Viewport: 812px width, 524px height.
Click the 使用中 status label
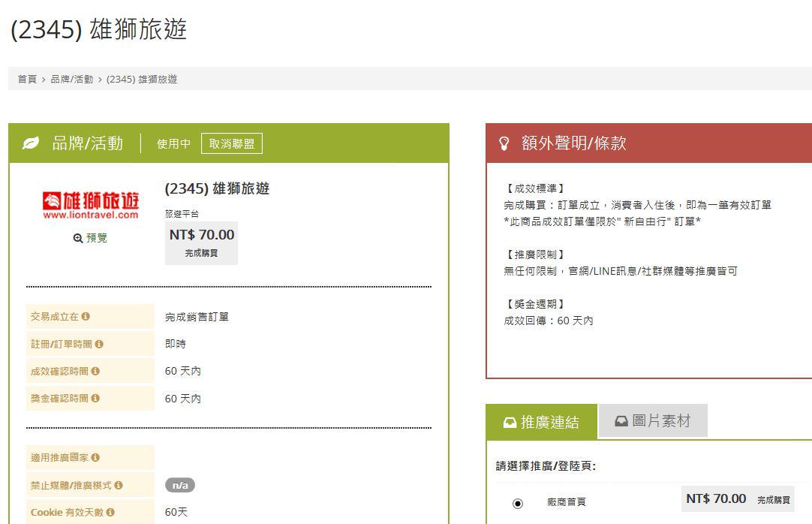[174, 144]
